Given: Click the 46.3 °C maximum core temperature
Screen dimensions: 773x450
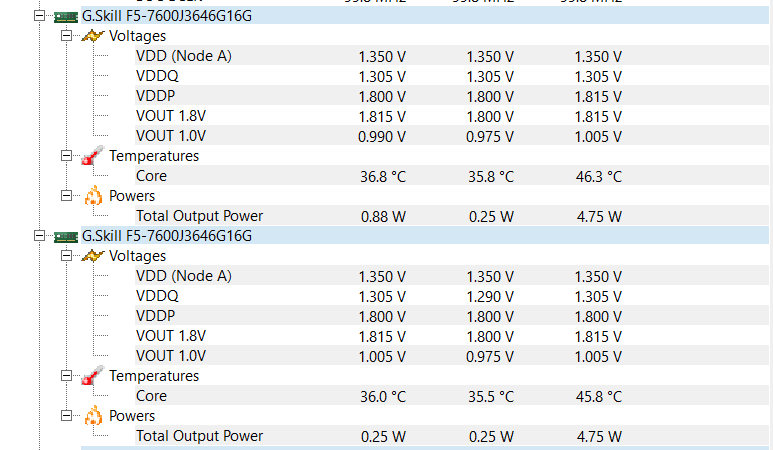Looking at the screenshot, I should tap(599, 176).
